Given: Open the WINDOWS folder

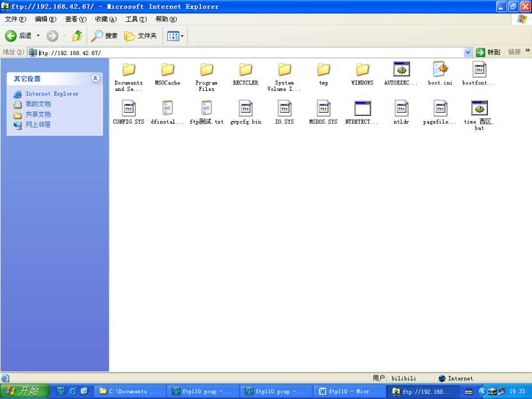Looking at the screenshot, I should point(362,74).
